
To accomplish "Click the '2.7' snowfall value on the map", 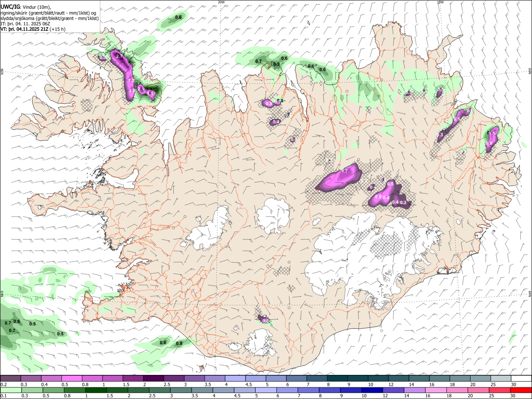I will coord(119,56).
